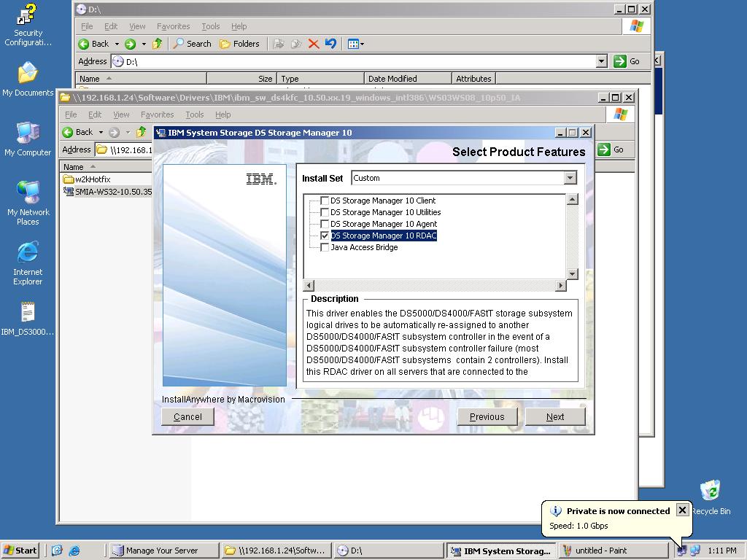Viewport: 747px width, 560px height.
Task: Open the Security Configuration desktop icon
Action: coord(28,16)
